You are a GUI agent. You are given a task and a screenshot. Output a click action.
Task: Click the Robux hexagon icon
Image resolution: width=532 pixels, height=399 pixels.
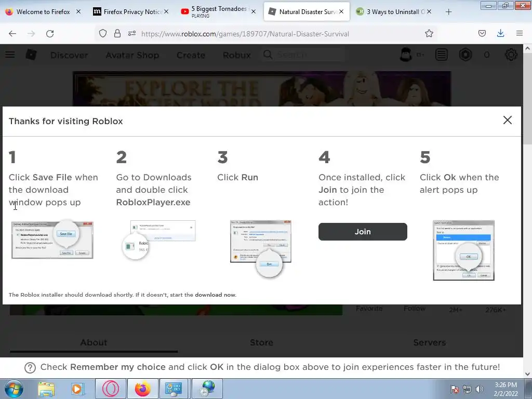tap(465, 55)
